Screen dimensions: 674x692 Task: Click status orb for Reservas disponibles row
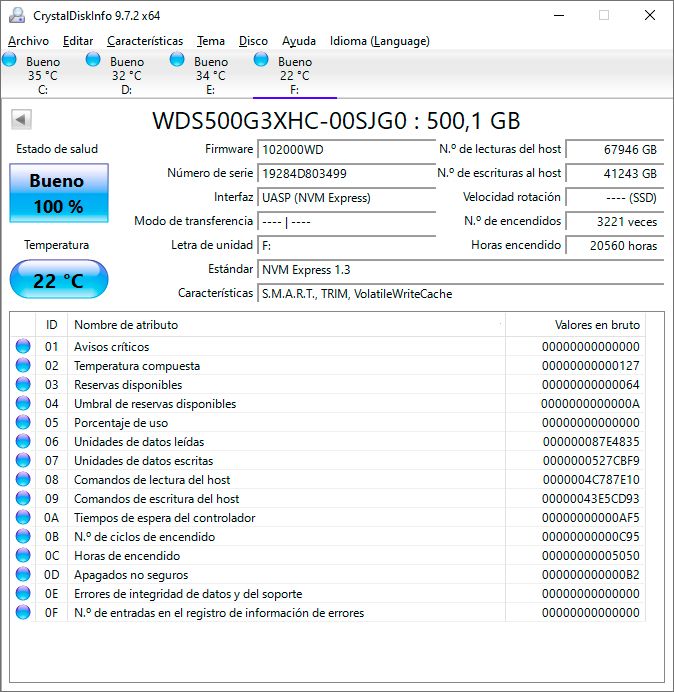coord(23,384)
